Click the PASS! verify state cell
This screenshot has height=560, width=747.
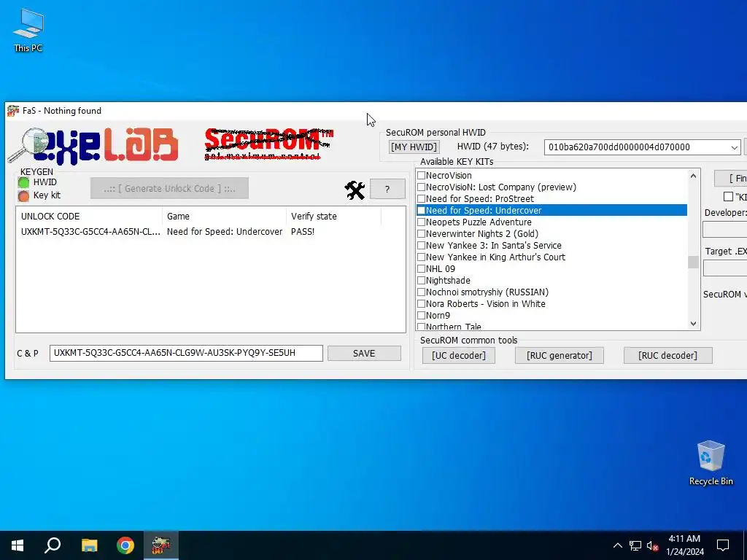pos(303,232)
